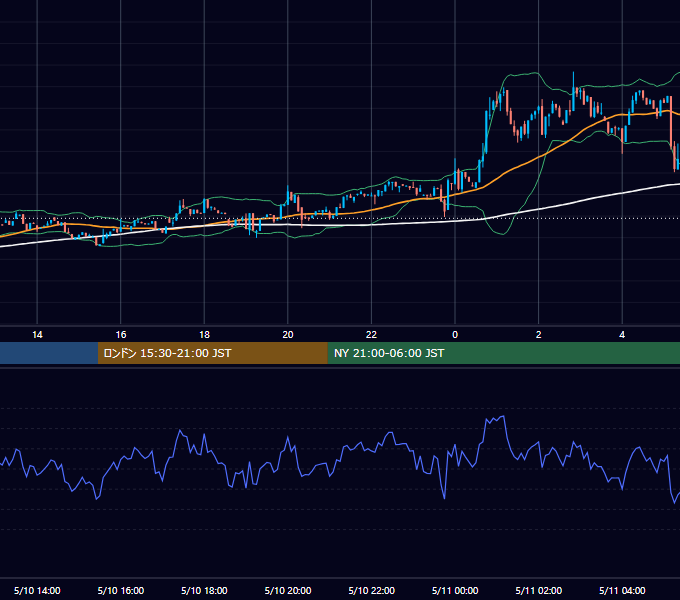The width and height of the screenshot is (680, 600).
Task: Click the 5/11 04:00 date label
Action: (622, 590)
